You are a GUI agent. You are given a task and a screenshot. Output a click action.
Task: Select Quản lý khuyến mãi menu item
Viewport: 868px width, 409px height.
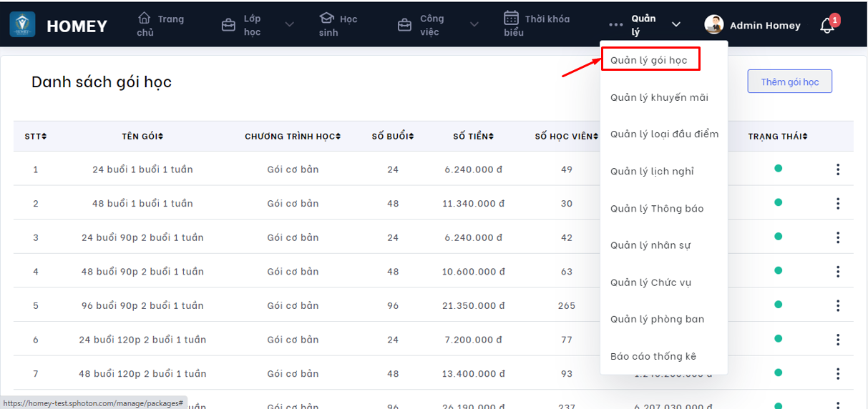659,97
